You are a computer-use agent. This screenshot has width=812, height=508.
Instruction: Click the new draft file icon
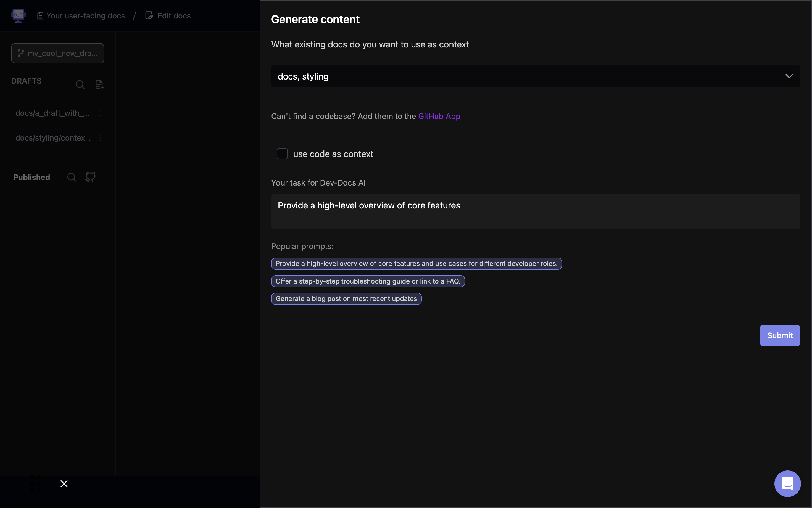coord(99,84)
